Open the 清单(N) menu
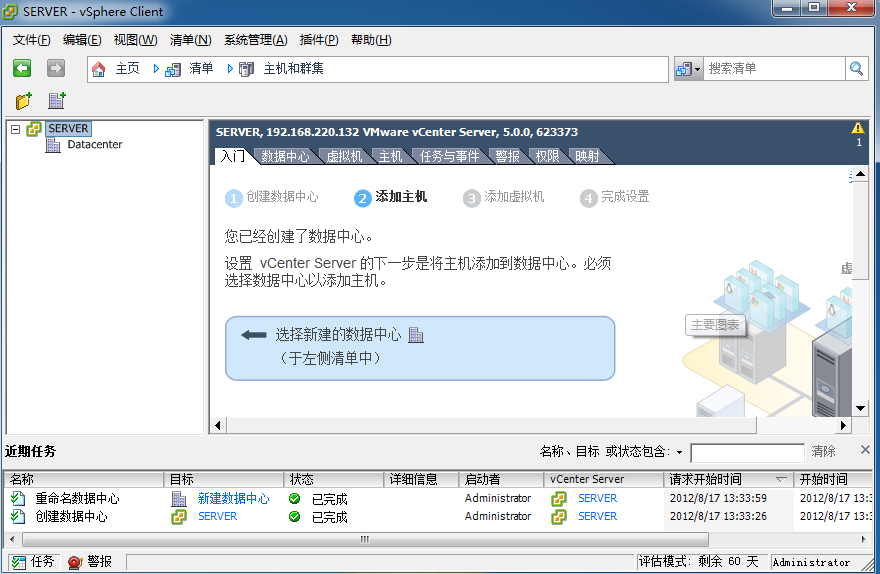 click(x=190, y=40)
